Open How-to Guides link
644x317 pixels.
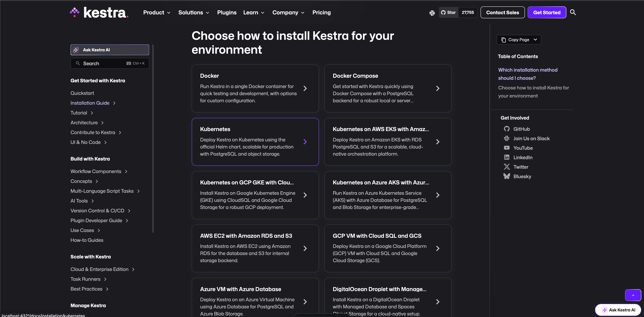pyautogui.click(x=87, y=240)
